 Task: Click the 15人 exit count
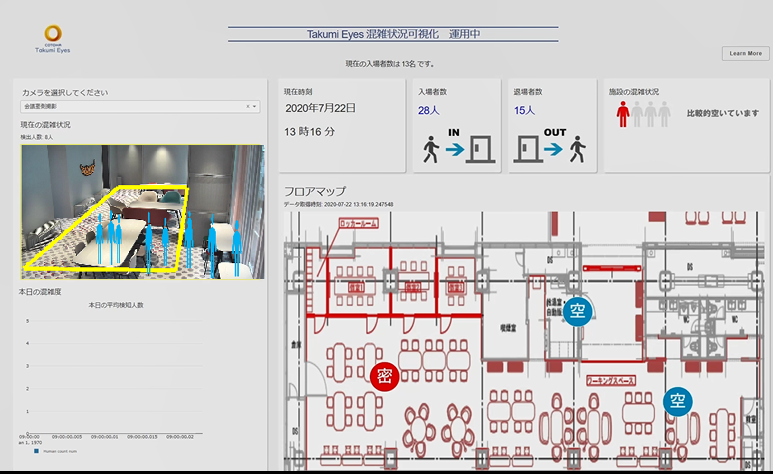tap(524, 110)
